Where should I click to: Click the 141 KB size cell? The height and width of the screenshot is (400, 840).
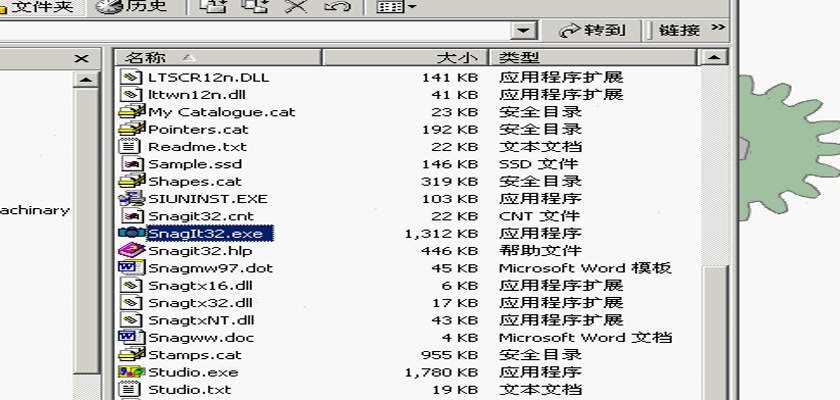449,78
